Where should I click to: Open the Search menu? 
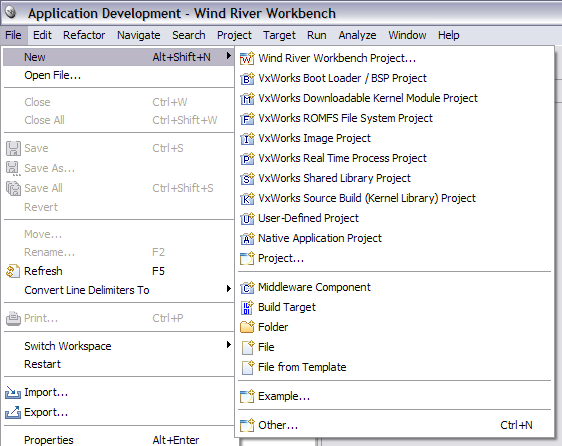pyautogui.click(x=189, y=35)
